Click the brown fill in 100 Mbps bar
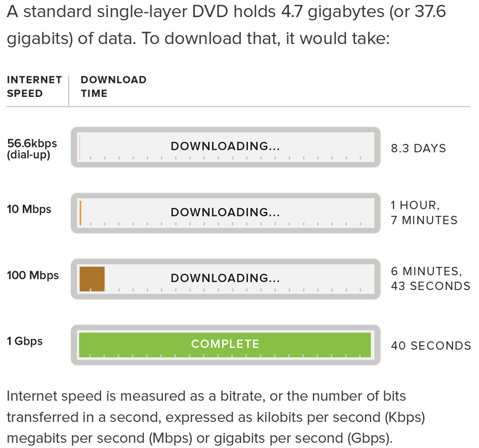The width and height of the screenshot is (479, 448). coord(92,279)
